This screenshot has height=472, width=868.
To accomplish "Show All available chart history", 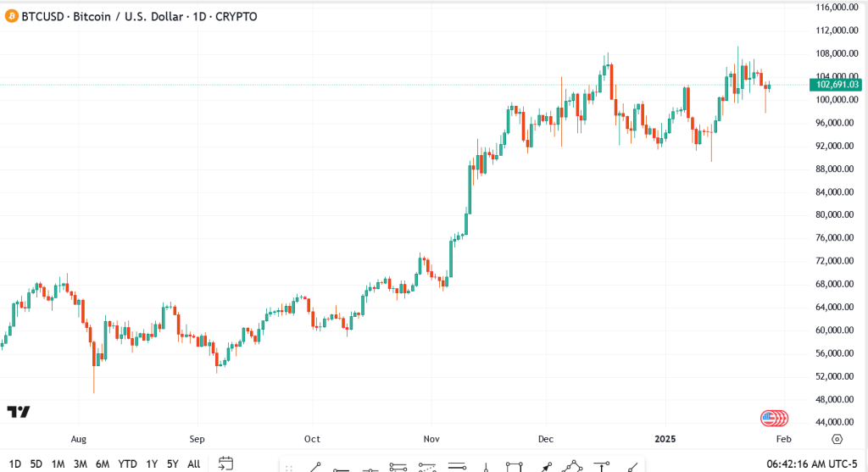I will click(x=194, y=464).
